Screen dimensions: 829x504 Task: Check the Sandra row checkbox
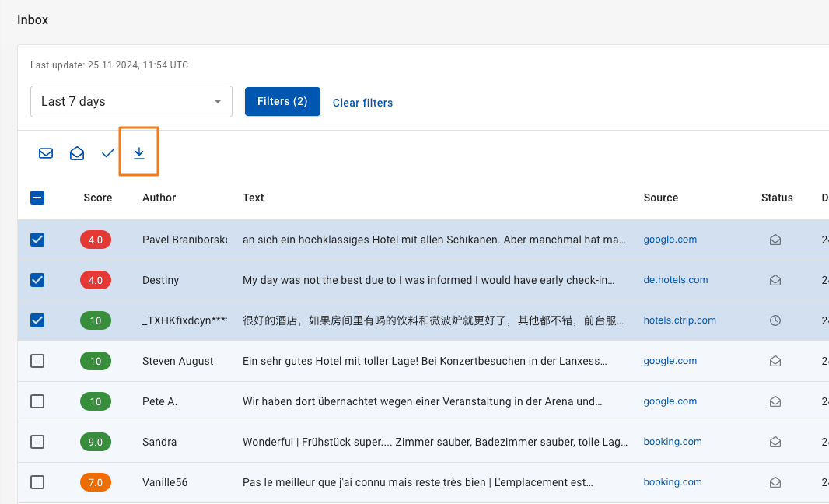(37, 442)
